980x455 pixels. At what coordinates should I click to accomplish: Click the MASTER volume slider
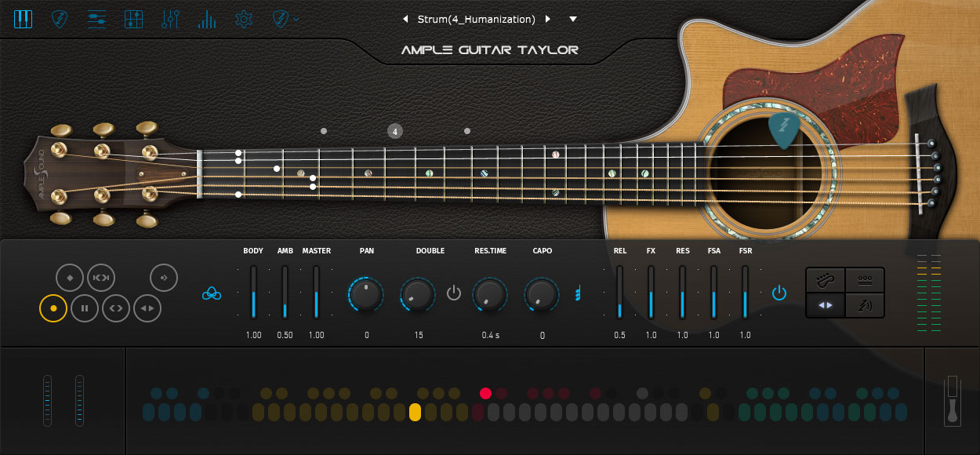point(316,293)
